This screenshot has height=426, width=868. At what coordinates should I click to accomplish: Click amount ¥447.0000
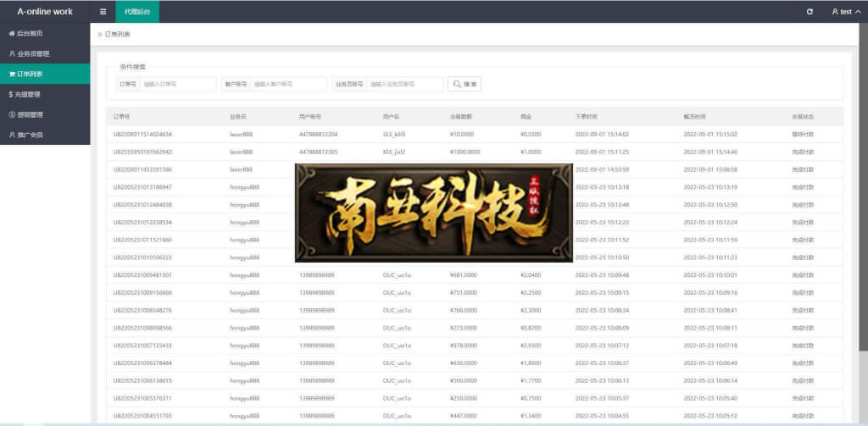coord(464,416)
